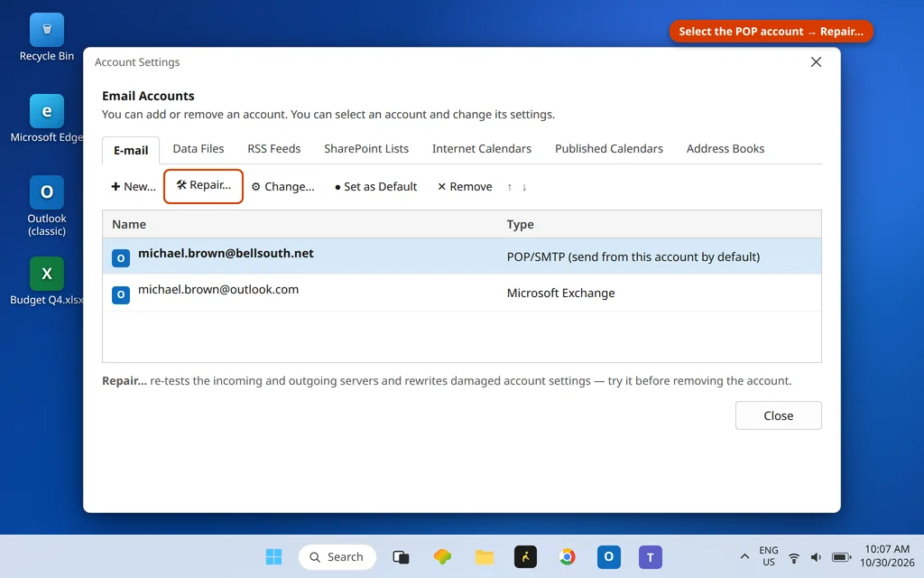Click the Name column header
This screenshot has height=578, width=924.
click(x=129, y=224)
